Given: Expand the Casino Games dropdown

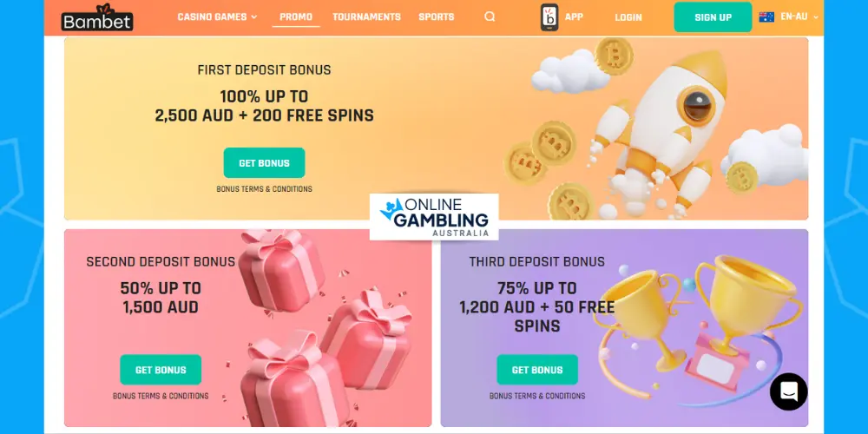Looking at the screenshot, I should (217, 16).
